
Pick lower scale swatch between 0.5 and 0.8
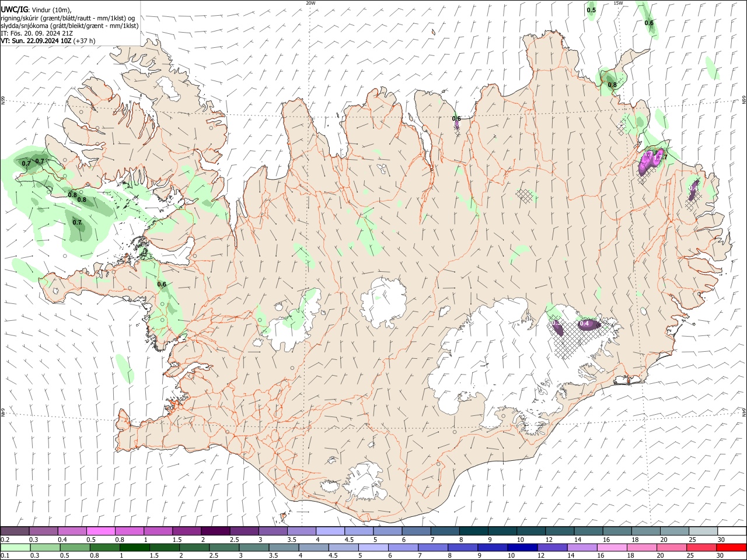pyautogui.click(x=75, y=547)
